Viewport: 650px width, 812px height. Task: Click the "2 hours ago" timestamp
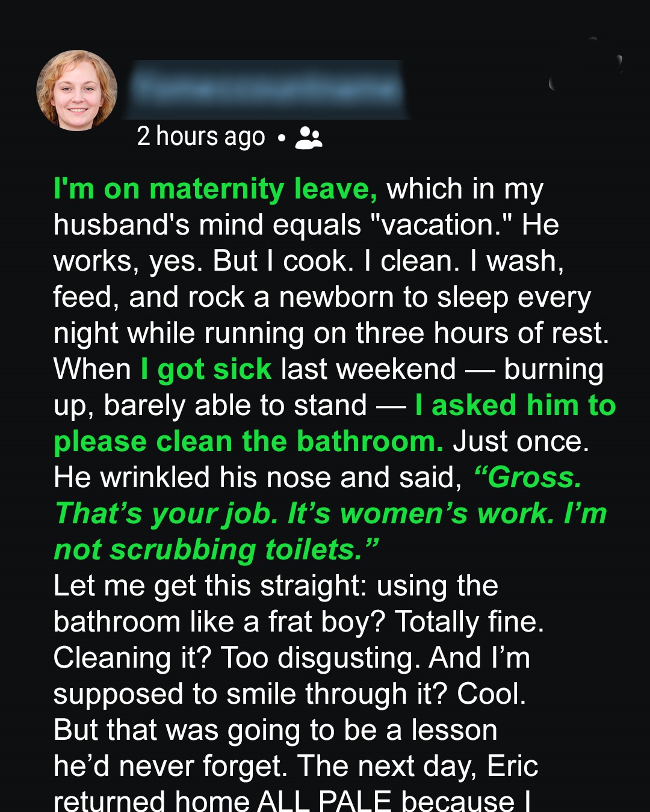coord(201,137)
